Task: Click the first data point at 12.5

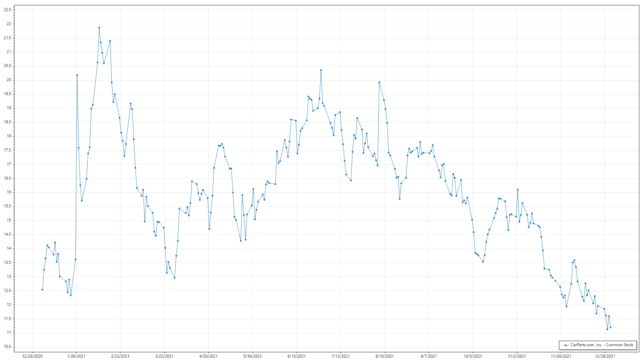Action: point(42,290)
